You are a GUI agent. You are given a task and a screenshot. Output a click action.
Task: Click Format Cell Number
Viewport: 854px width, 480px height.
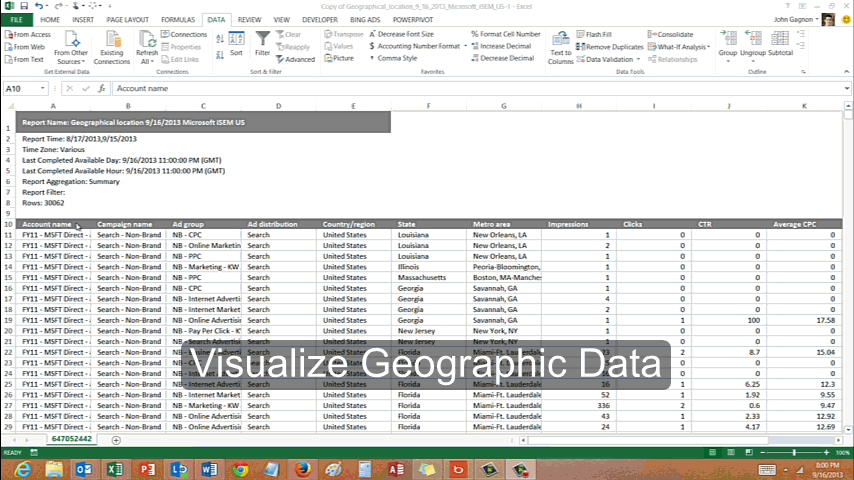tap(506, 34)
